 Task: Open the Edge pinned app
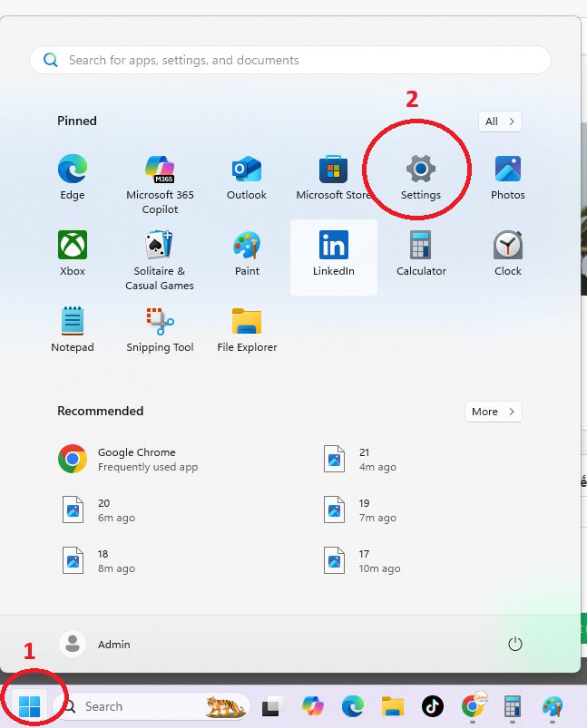[73, 178]
